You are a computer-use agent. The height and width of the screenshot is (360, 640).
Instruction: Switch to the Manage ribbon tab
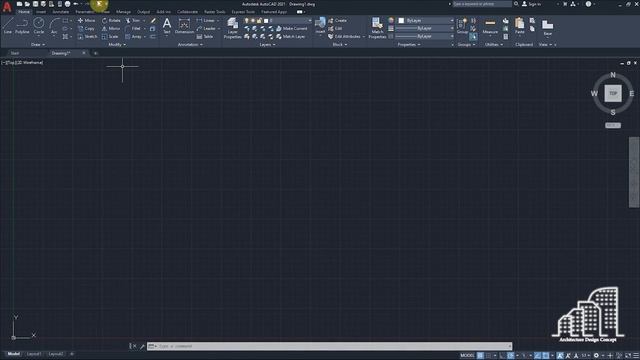tap(123, 12)
